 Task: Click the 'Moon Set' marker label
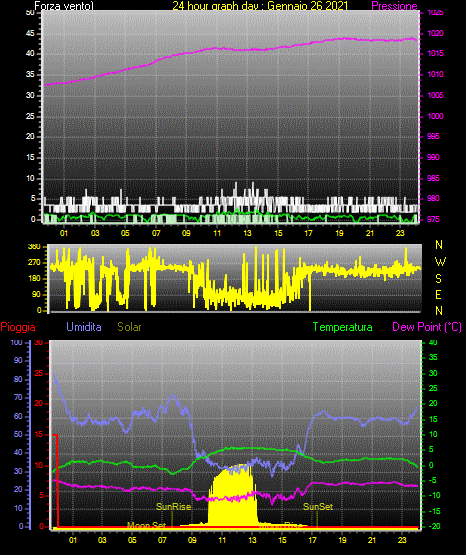[x=146, y=525]
